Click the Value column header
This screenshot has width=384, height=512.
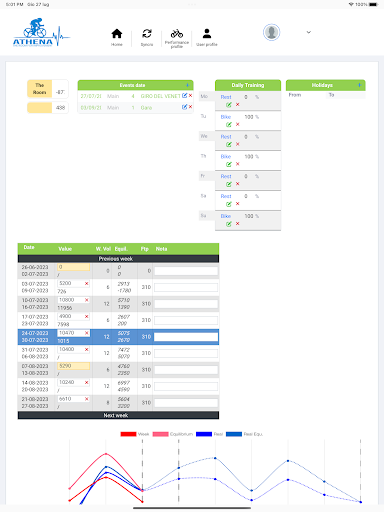click(x=65, y=249)
